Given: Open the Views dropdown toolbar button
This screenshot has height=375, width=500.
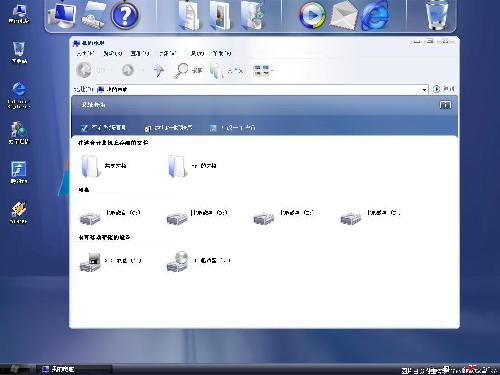Looking at the screenshot, I should pyautogui.click(x=263, y=70).
